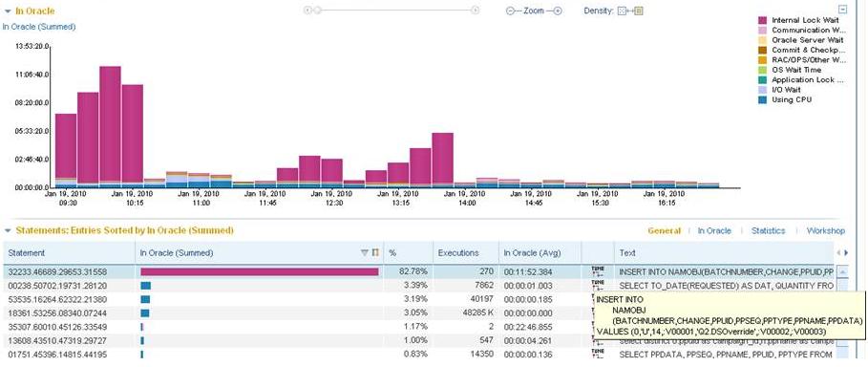Collapse the In Oracle section triangle
868x367 pixels.
[8, 11]
